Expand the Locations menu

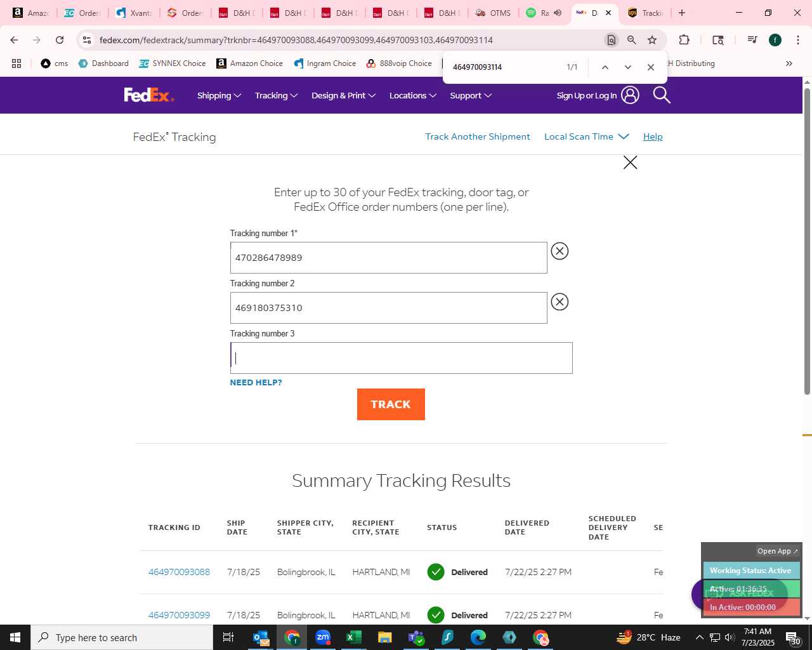point(412,95)
